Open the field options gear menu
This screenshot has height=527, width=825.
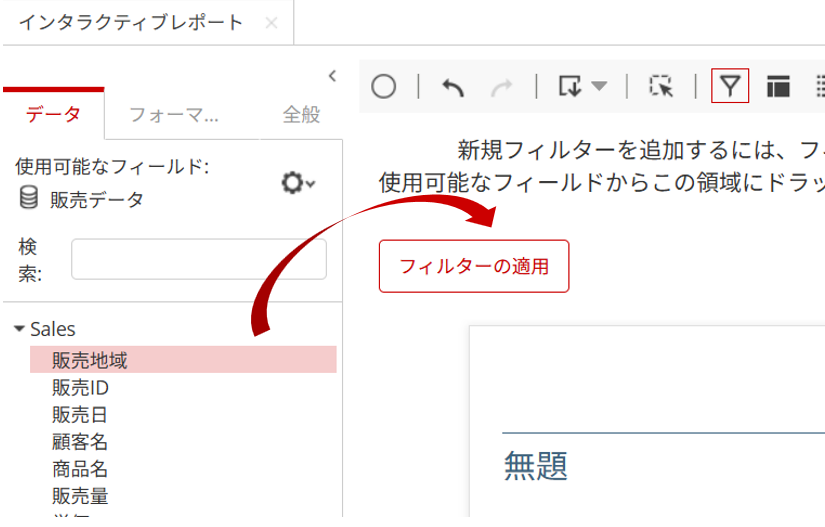click(298, 183)
